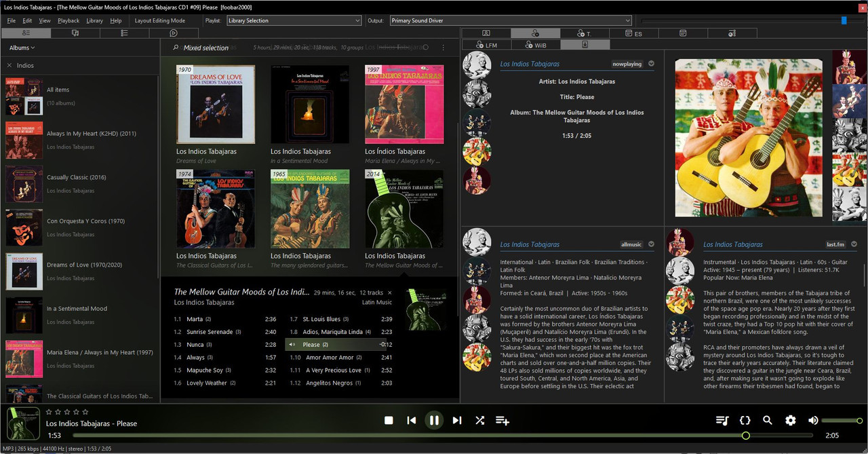Screen dimensions: 868x454
Task: Expand the nowplaying panel chevron
Action: (x=651, y=64)
